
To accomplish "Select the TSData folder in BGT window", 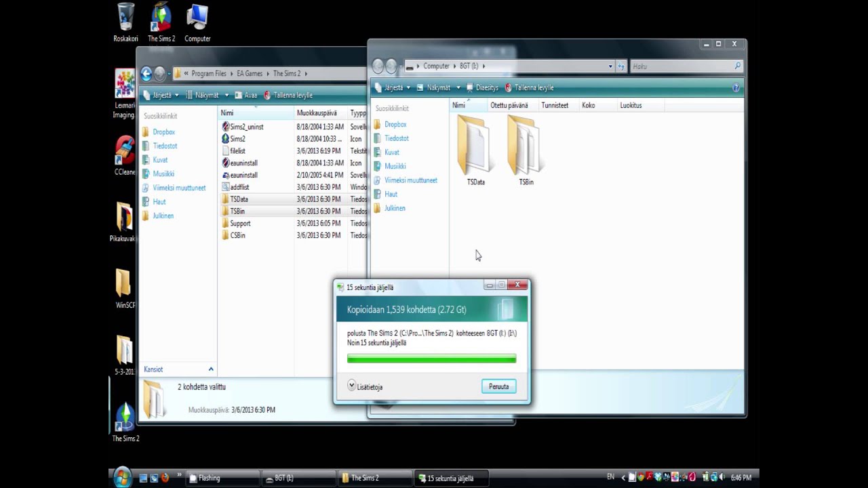I will pyautogui.click(x=475, y=150).
